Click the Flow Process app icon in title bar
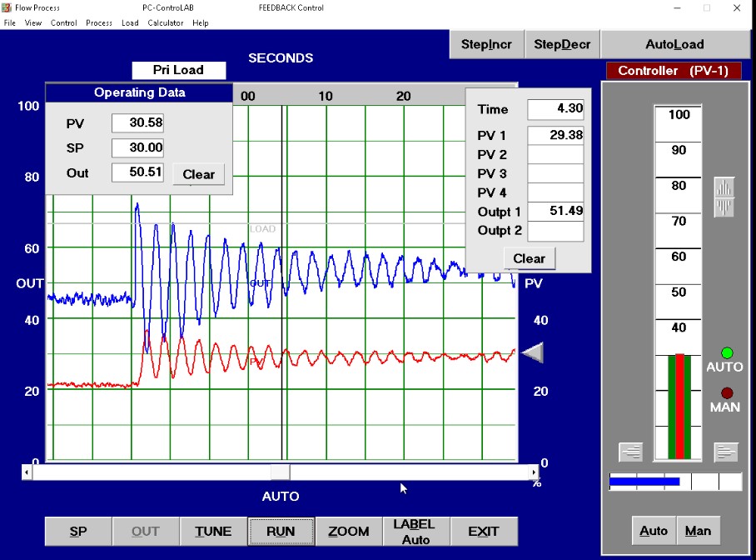 (x=7, y=7)
